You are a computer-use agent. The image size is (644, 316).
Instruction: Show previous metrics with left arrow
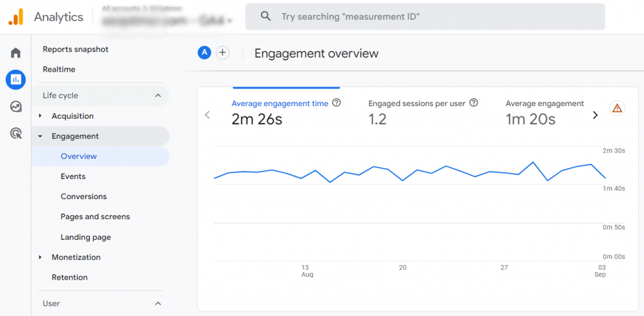(208, 115)
